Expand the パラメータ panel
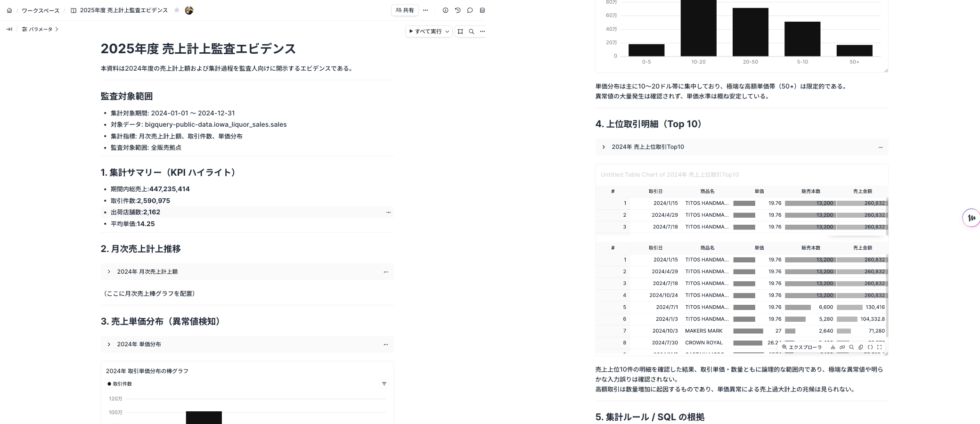 [x=40, y=29]
